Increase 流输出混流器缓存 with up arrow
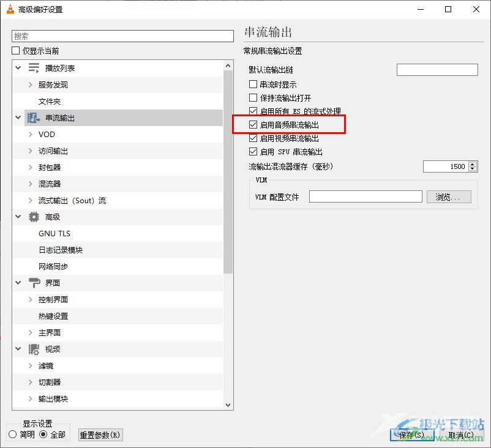The height and width of the screenshot is (448, 491). (x=473, y=164)
